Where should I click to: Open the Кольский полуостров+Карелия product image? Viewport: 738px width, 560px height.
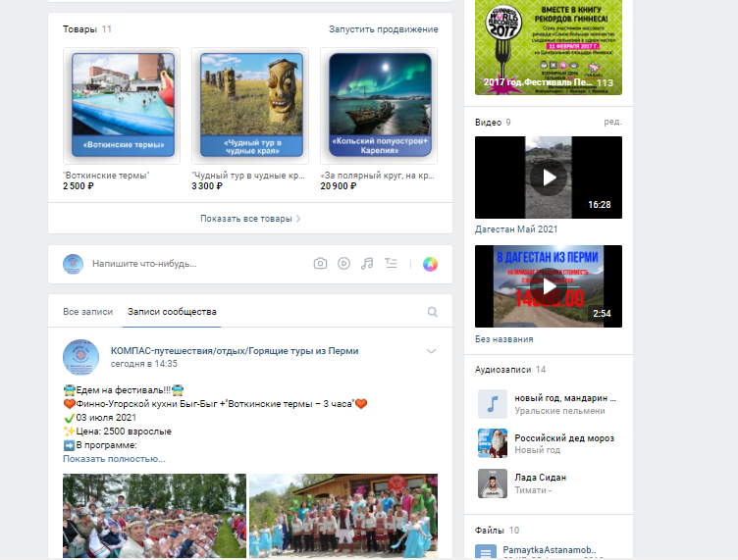coord(379,105)
